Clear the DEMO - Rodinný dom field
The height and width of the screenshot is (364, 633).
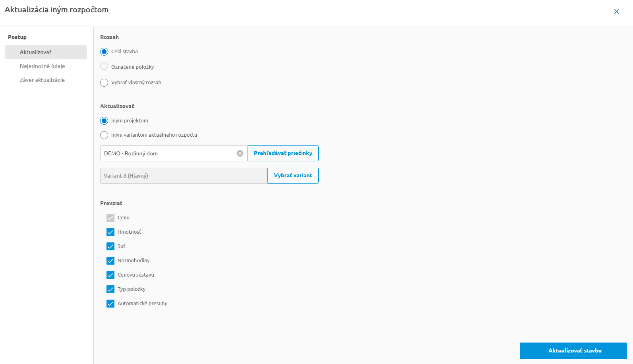click(x=240, y=153)
